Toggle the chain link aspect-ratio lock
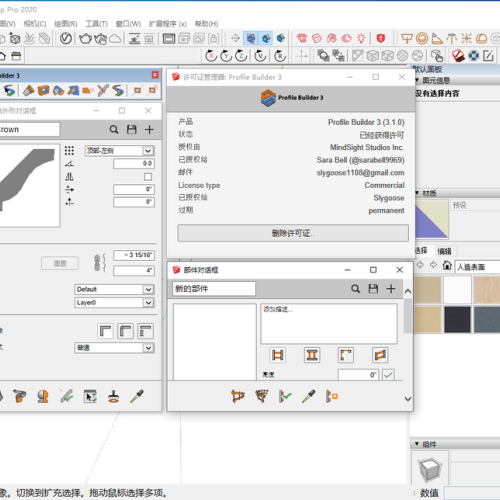The image size is (500, 500). coord(97,263)
